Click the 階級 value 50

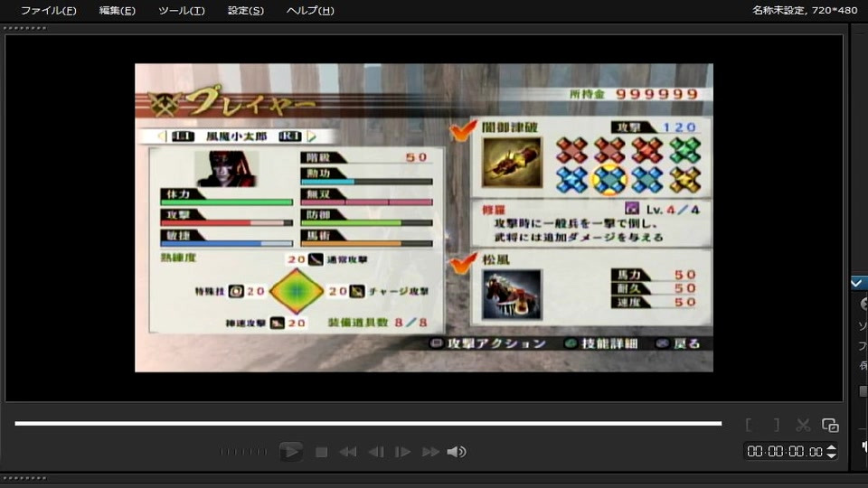click(x=416, y=157)
